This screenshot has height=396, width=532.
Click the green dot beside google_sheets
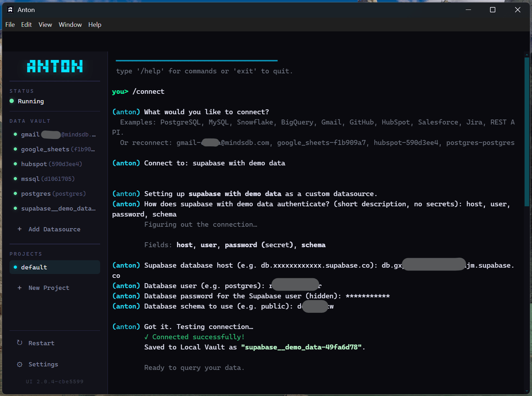coord(15,149)
